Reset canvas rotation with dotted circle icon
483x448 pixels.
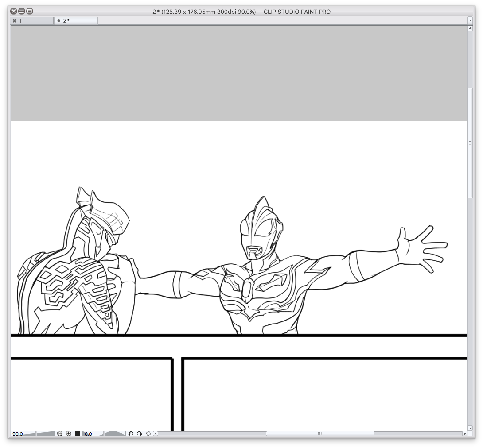[x=148, y=433]
